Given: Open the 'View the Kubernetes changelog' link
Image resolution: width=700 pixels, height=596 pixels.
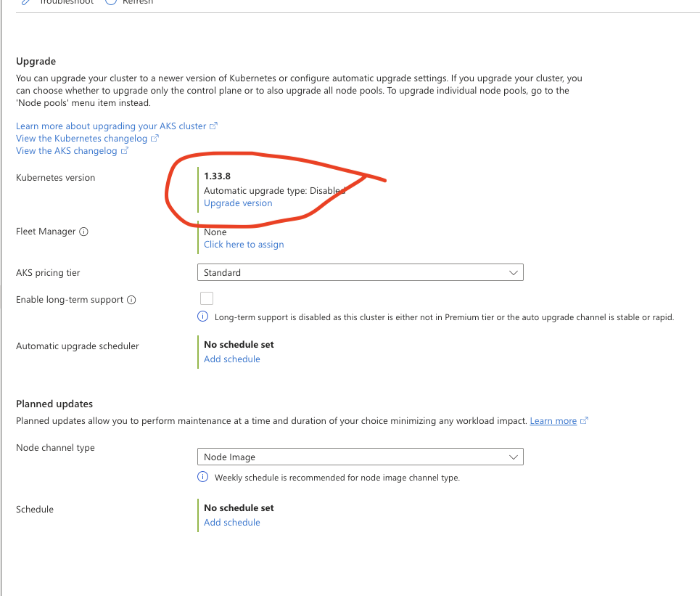Looking at the screenshot, I should pos(81,139).
